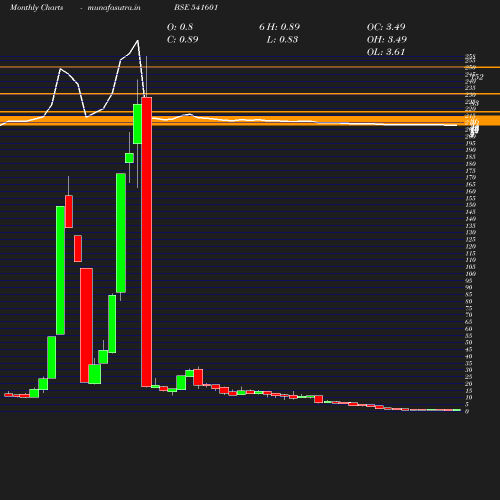Click the 'L: 0.83' low value

(282, 39)
